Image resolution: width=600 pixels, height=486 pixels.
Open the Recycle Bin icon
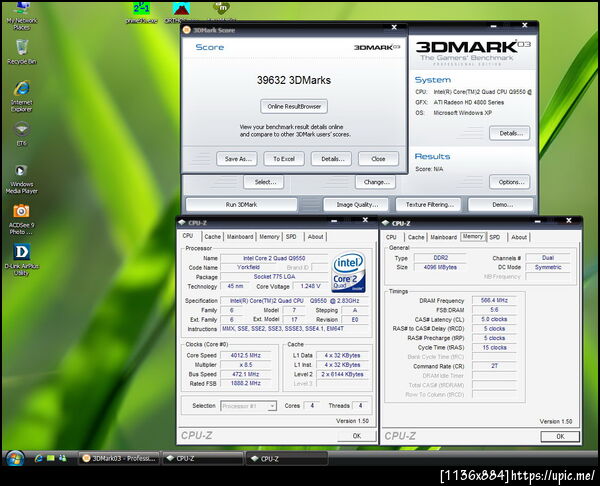point(22,52)
